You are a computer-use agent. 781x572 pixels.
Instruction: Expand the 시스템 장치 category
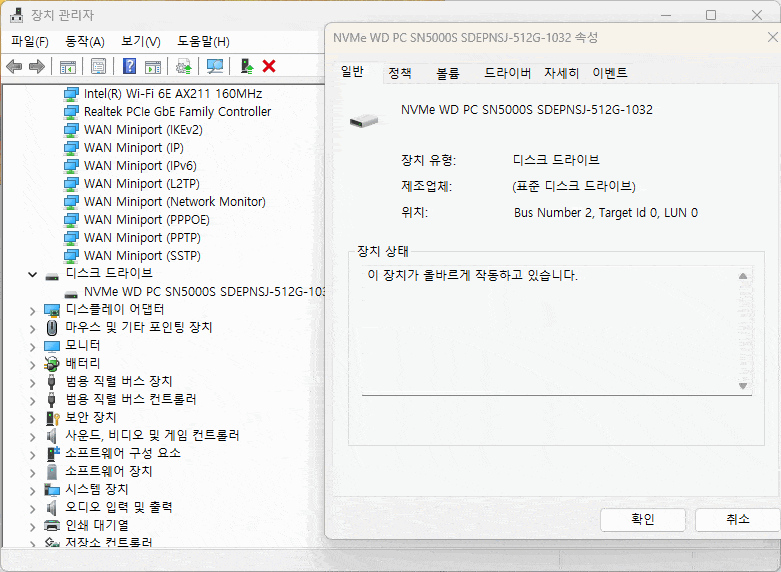pyautogui.click(x=33, y=490)
